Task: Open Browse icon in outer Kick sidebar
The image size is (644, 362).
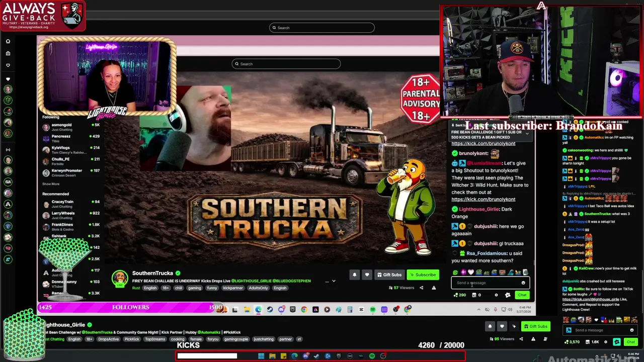Action: (8, 53)
